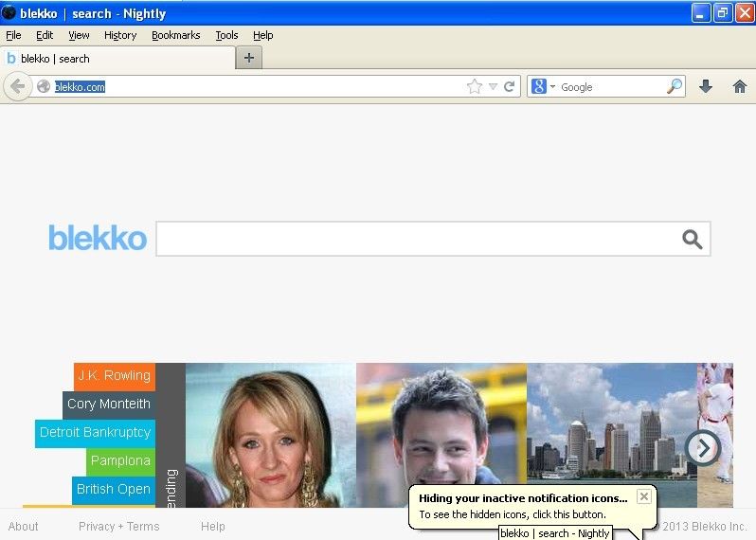Open the About footer link
The height and width of the screenshot is (540, 756).
(x=23, y=526)
